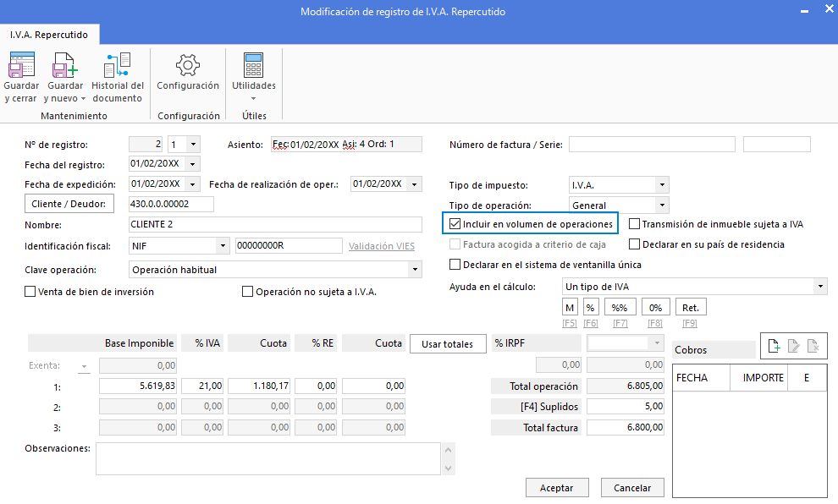Click delete cobro icon in Cobros
This screenshot has width=838, height=504.
tap(813, 346)
